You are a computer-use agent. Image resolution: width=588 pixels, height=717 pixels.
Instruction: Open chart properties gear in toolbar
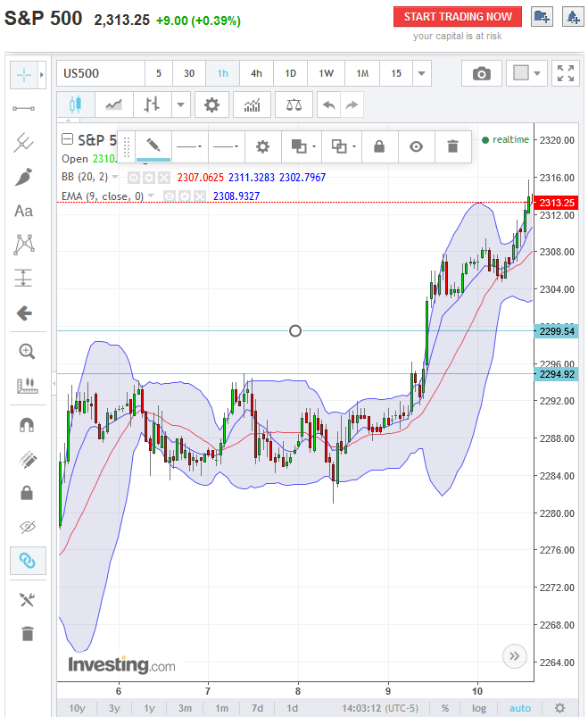211,104
